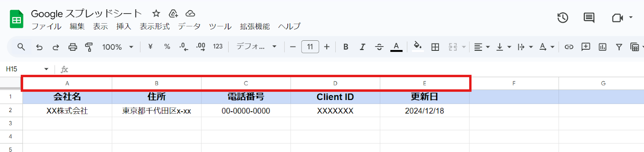This screenshot has height=152, width=644.
Task: Click the font size field showing 11
Action: [310, 47]
